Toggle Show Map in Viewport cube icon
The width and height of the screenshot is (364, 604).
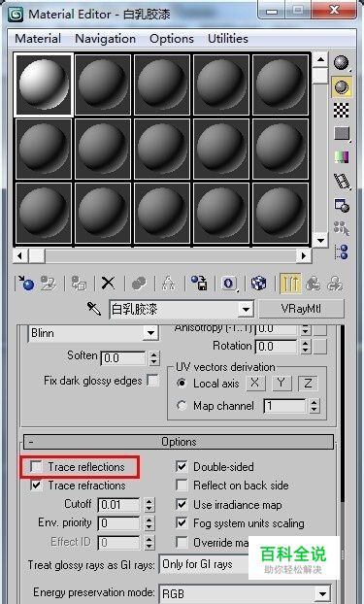coord(258,284)
